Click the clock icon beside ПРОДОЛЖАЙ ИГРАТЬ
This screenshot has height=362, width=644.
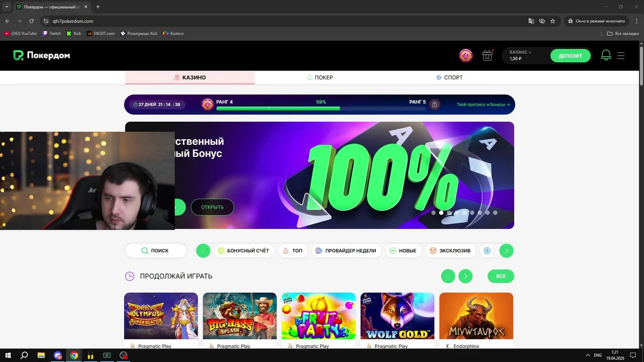pos(129,276)
